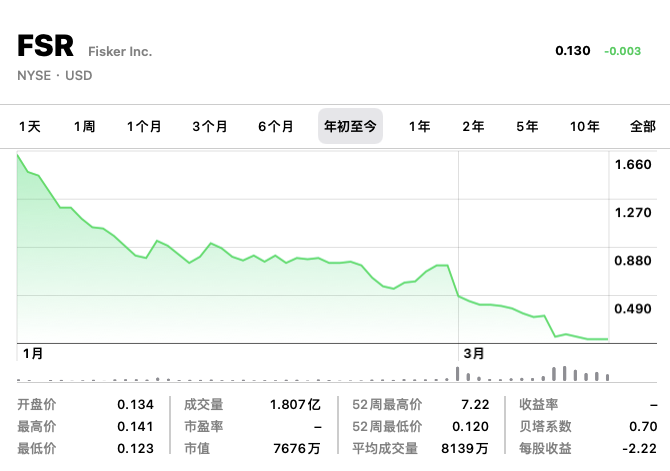Screen dimensions: 670x471
Task: Switch chart to 1个月 range
Action: (x=144, y=127)
